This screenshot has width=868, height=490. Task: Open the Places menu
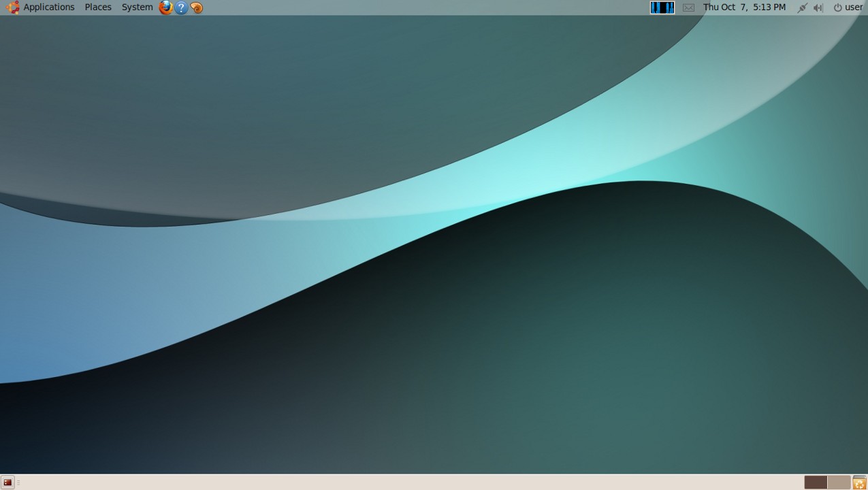98,7
